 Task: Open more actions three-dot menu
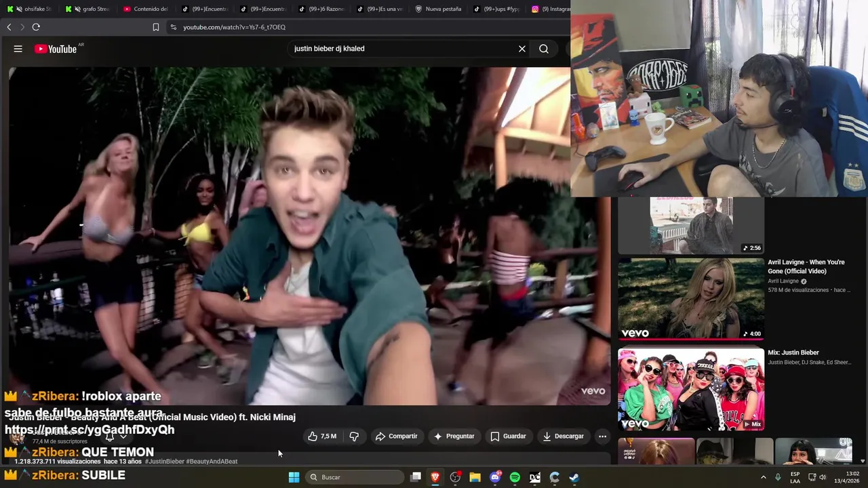point(602,436)
